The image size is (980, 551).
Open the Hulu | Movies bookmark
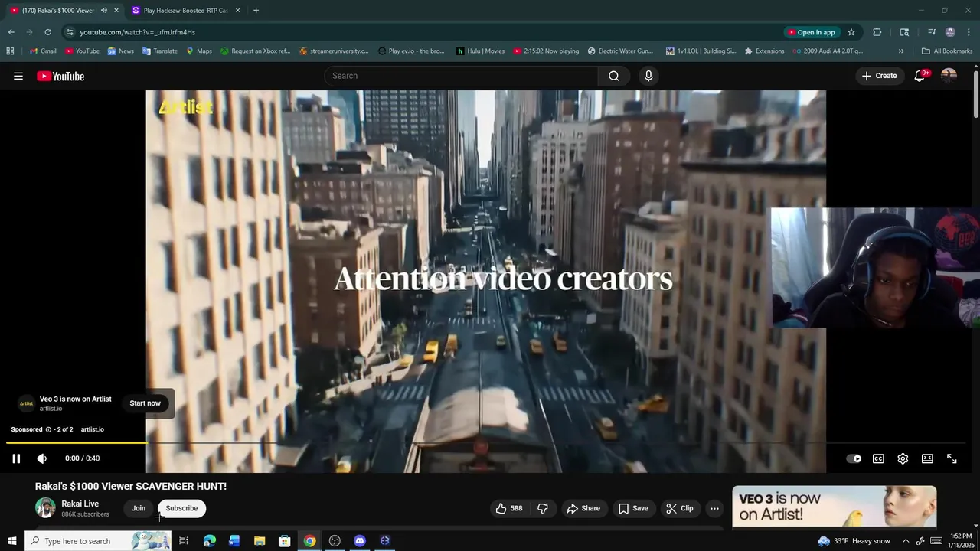click(x=480, y=51)
